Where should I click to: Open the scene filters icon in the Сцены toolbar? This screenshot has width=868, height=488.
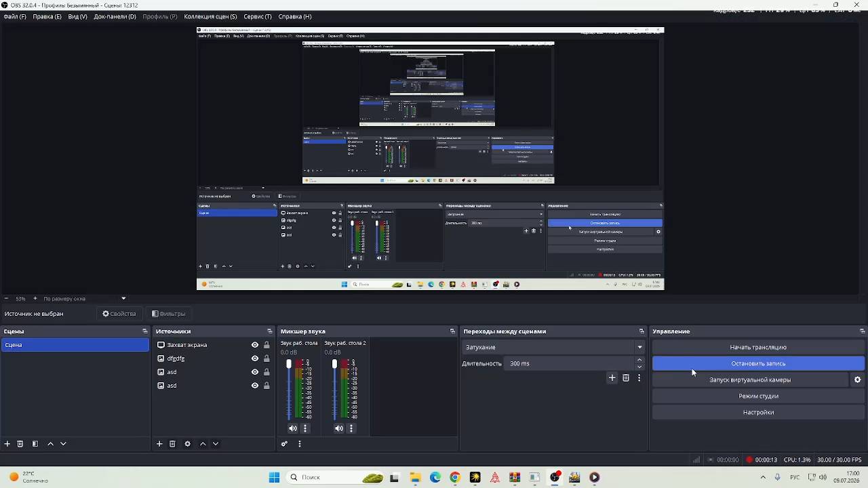tap(35, 444)
